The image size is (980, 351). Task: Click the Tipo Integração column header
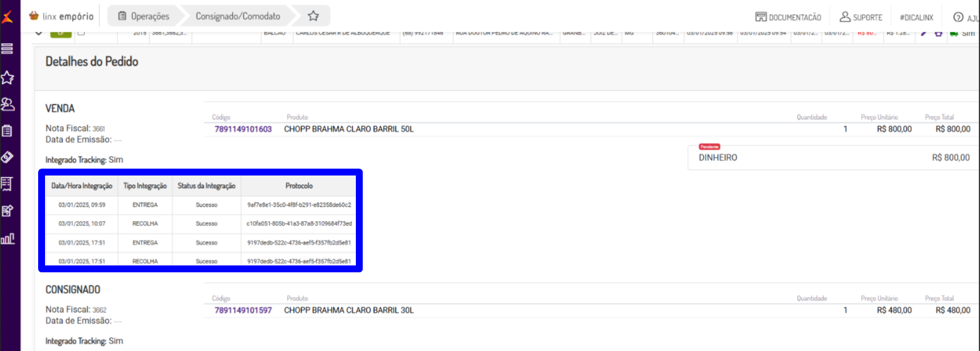(x=145, y=186)
